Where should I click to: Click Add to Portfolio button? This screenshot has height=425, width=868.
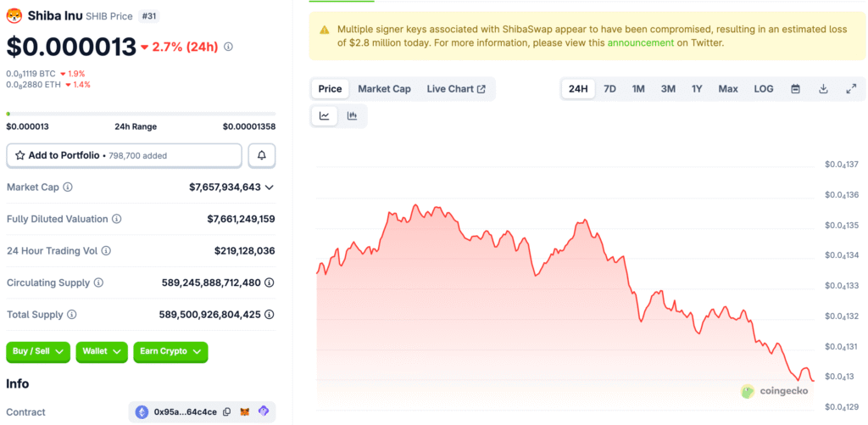pos(124,156)
